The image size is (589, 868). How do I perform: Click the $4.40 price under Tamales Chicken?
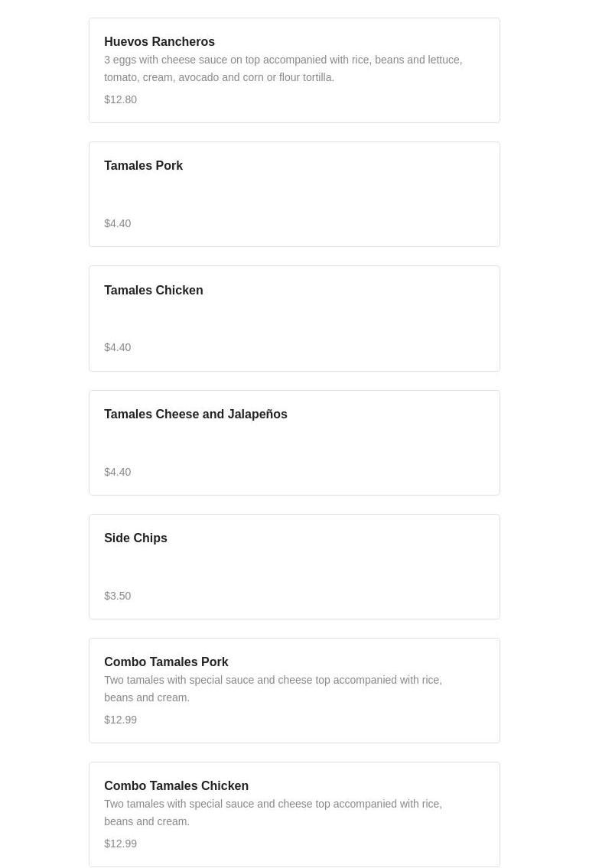(117, 347)
